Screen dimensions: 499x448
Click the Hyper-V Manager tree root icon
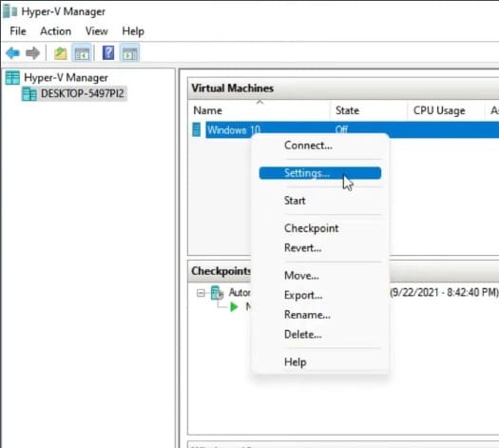click(x=12, y=77)
